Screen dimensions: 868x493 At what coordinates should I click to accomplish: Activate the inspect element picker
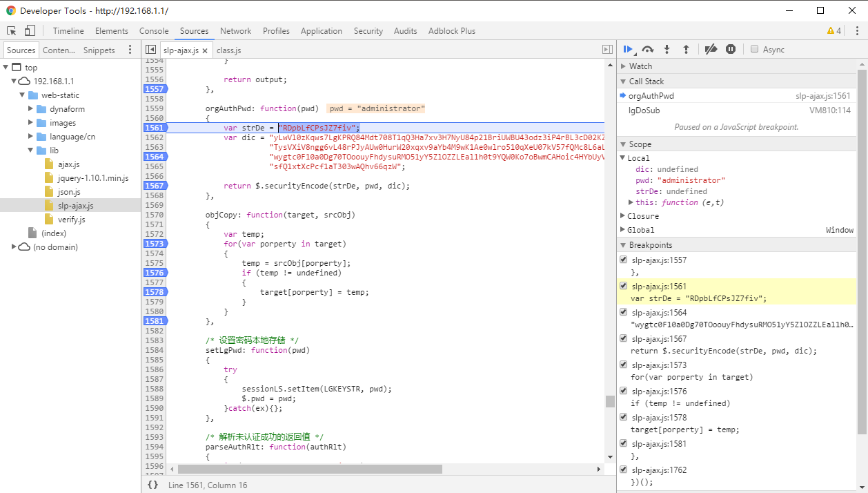point(12,30)
